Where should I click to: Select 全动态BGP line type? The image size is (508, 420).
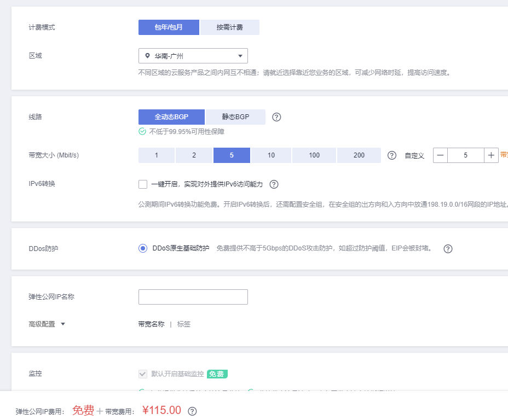tap(171, 117)
